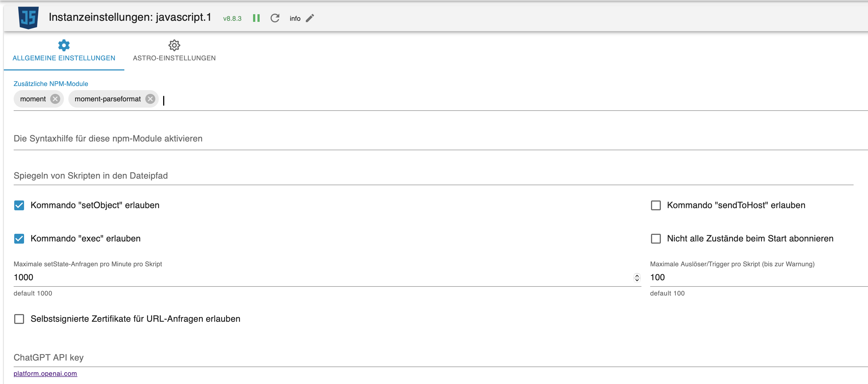This screenshot has width=868, height=384.
Task: Check Nicht alle Zustände beim Start abonnieren
Action: pyautogui.click(x=656, y=239)
